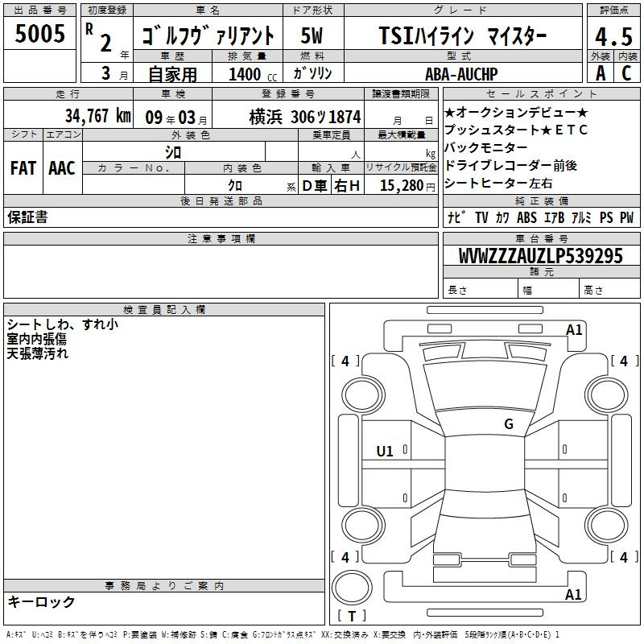Click the A1 scratch marker near the front bumper
This screenshot has height=644, width=644.
(x=573, y=330)
